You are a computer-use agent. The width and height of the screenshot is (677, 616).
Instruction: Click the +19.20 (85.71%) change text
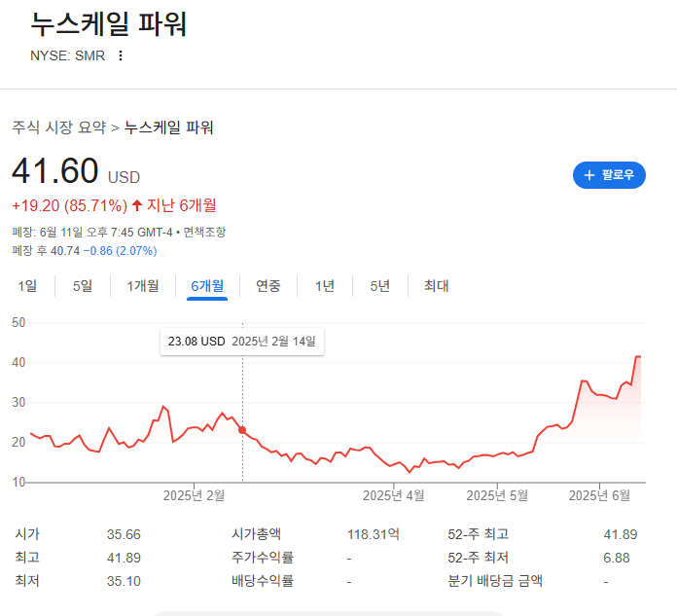(69, 205)
